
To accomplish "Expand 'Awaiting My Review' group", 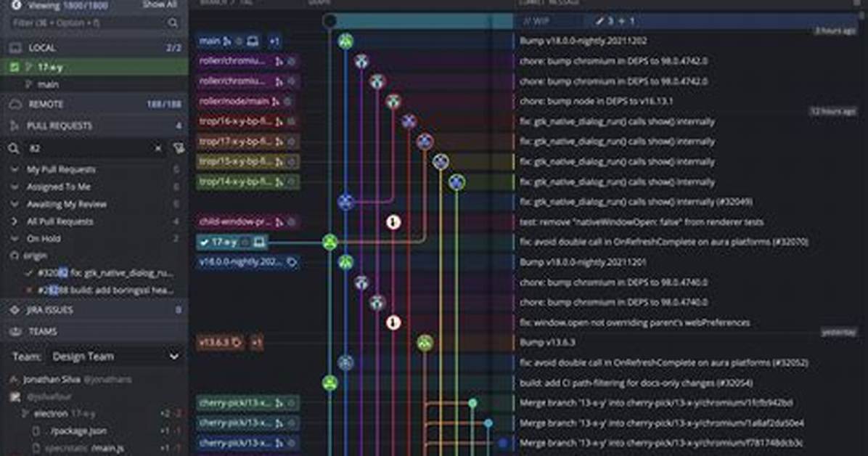I will click(15, 204).
